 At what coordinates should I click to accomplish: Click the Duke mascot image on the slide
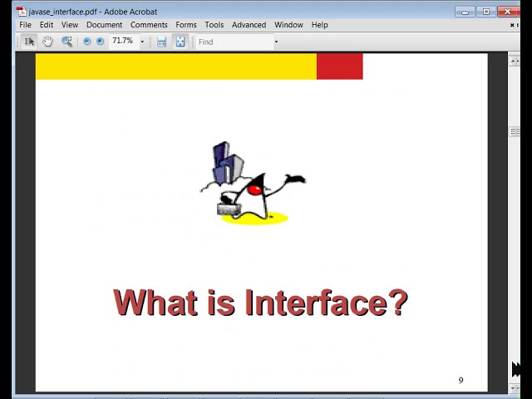tap(254, 184)
